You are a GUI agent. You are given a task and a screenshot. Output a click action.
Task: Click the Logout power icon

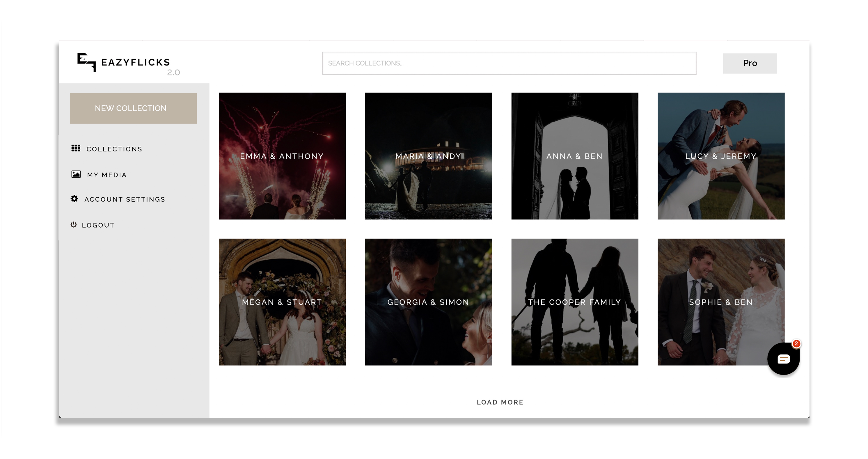coord(73,224)
